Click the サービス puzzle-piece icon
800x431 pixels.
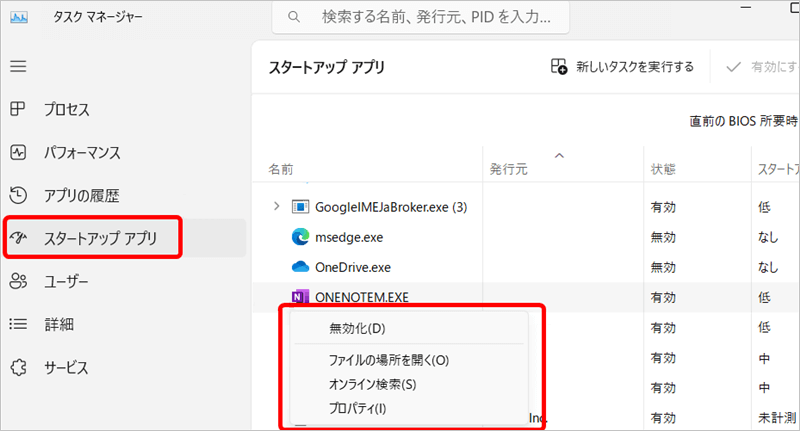point(18,367)
